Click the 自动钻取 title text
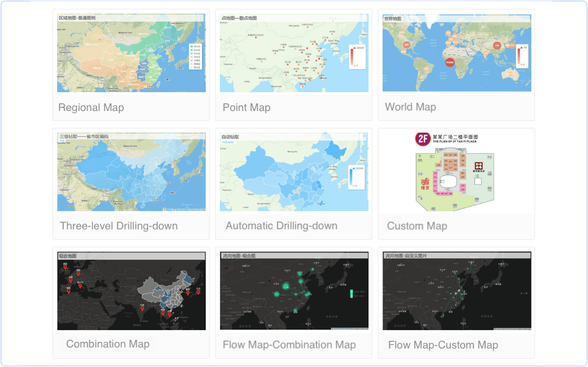 point(230,137)
